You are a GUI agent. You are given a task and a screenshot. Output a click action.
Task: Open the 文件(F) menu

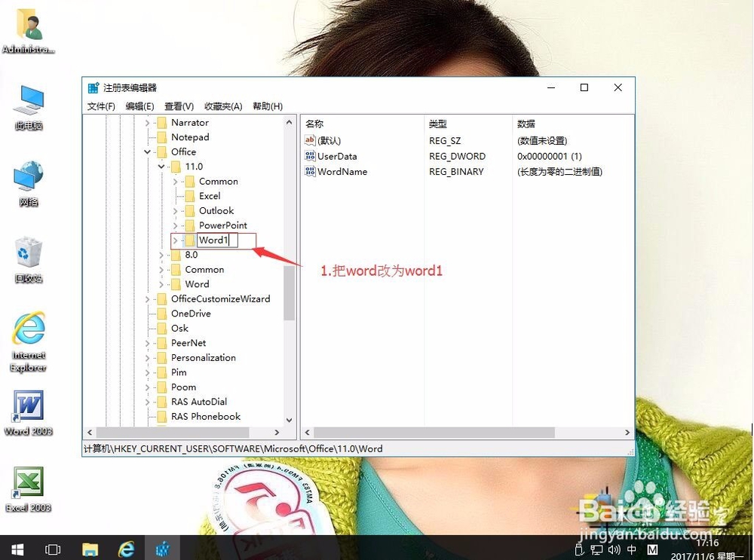(x=101, y=106)
